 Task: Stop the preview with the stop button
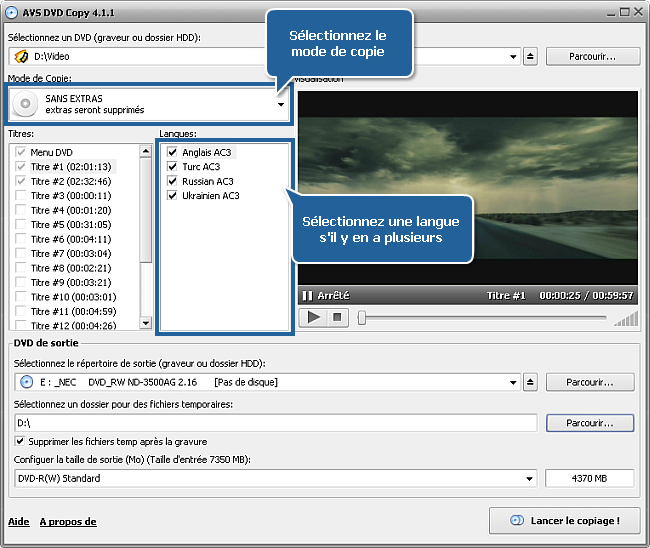[337, 318]
